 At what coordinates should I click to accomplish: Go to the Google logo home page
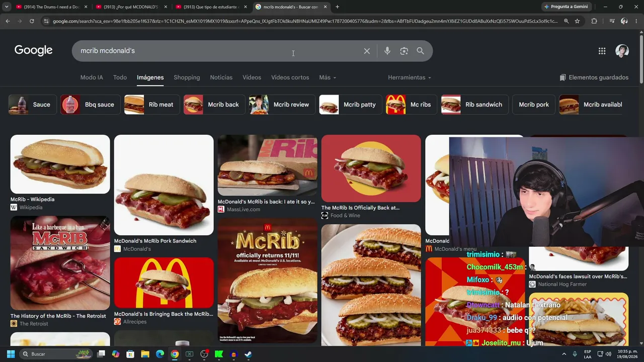pyautogui.click(x=33, y=50)
